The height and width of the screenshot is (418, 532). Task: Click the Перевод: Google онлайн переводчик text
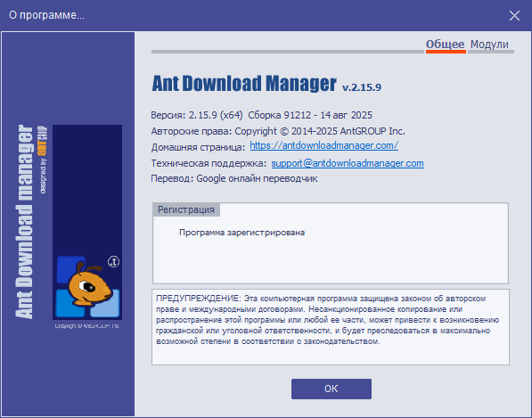pyautogui.click(x=234, y=179)
